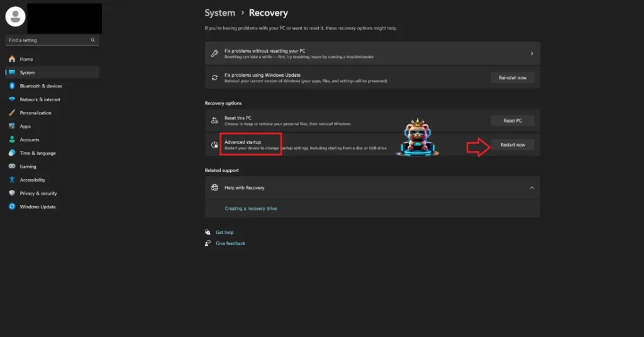Go to Accessibility settings
This screenshot has height=337, width=644.
click(52, 180)
